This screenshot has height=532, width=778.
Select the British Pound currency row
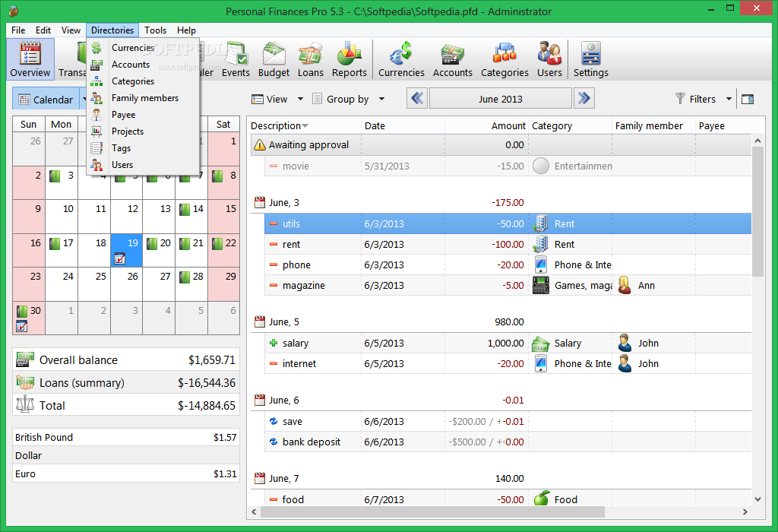click(x=126, y=437)
